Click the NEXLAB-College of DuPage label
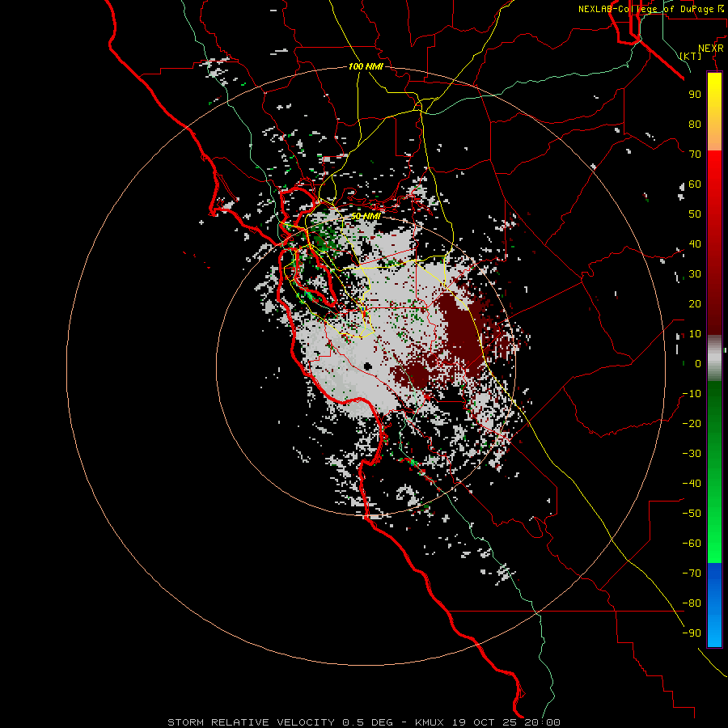Screen dimensions: 728x728 [x=645, y=9]
